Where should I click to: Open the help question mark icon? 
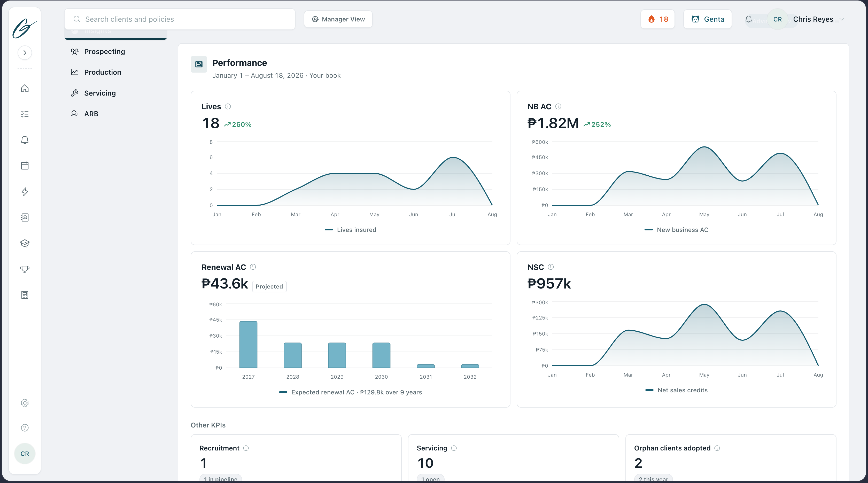(x=25, y=428)
